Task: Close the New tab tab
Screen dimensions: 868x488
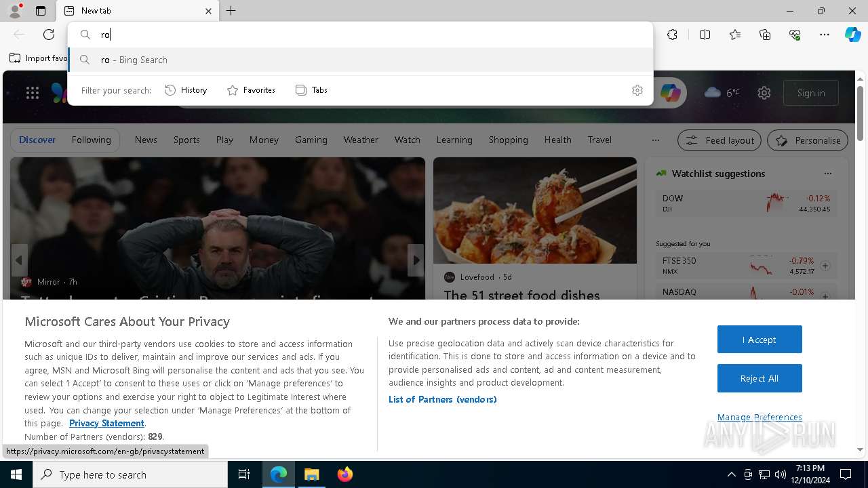Action: click(x=208, y=11)
